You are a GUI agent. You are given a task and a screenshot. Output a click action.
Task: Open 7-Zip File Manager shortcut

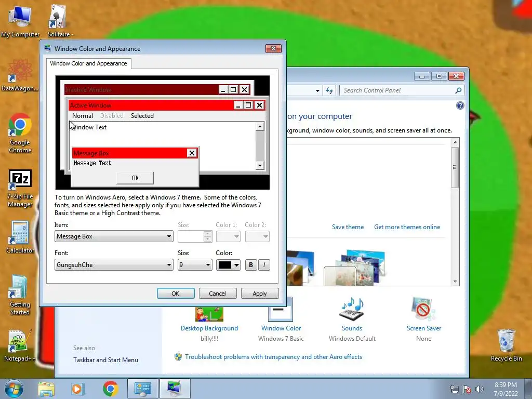(x=20, y=188)
